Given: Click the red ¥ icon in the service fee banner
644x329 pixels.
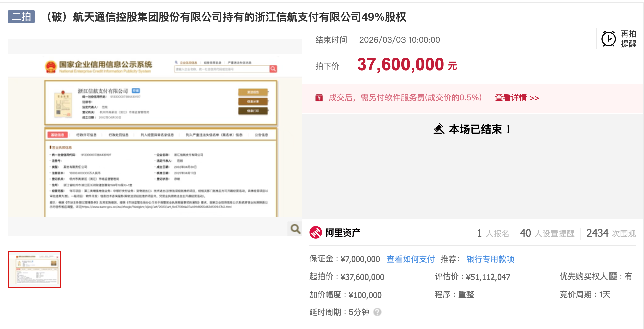Looking at the screenshot, I should pyautogui.click(x=319, y=98).
